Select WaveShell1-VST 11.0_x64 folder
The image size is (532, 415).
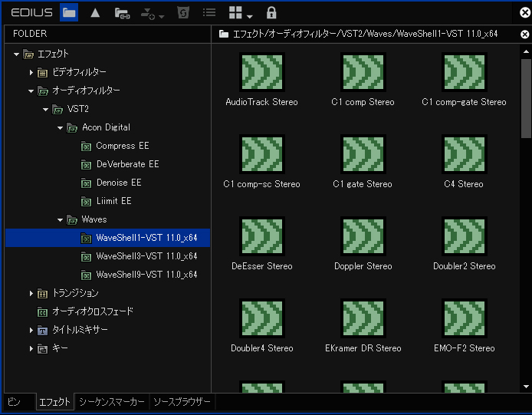pyautogui.click(x=107, y=238)
